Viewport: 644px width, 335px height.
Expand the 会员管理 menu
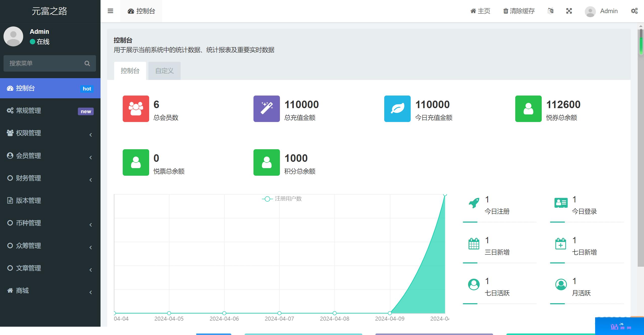pyautogui.click(x=50, y=156)
